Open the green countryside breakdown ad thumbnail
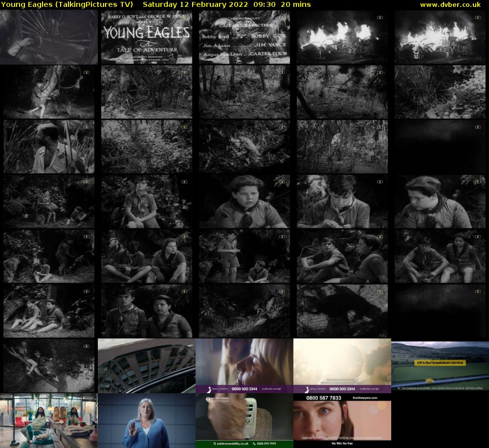Image resolution: width=489 pixels, height=448 pixels. 440,366
